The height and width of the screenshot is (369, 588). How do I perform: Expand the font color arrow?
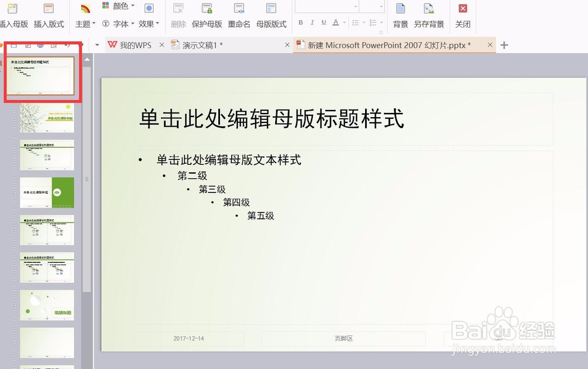coord(344,22)
